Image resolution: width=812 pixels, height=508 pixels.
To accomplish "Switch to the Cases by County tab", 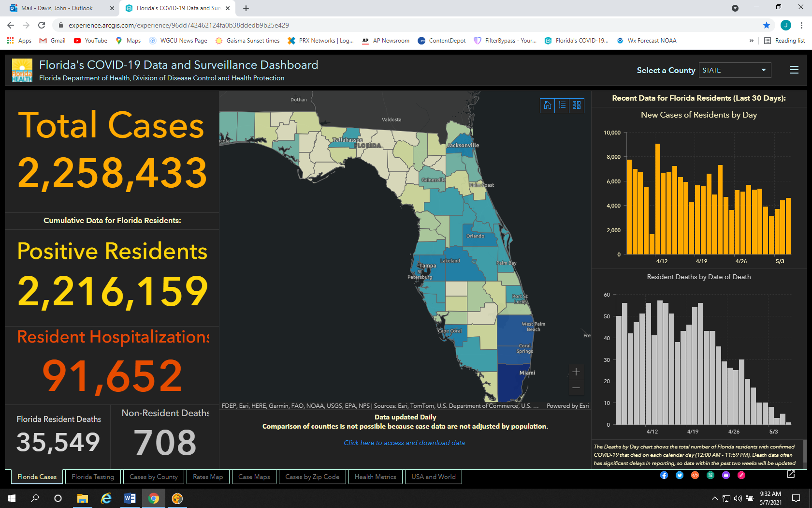I will (154, 477).
